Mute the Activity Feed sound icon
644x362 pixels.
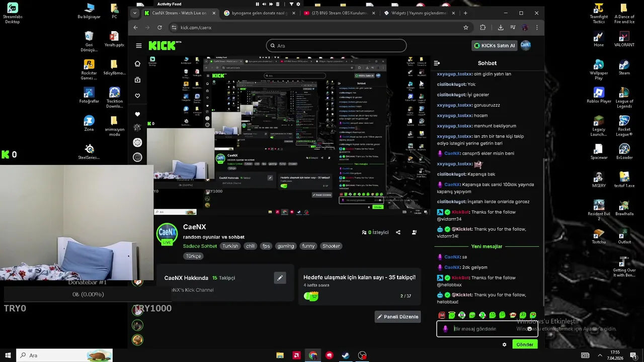[x=264, y=4]
